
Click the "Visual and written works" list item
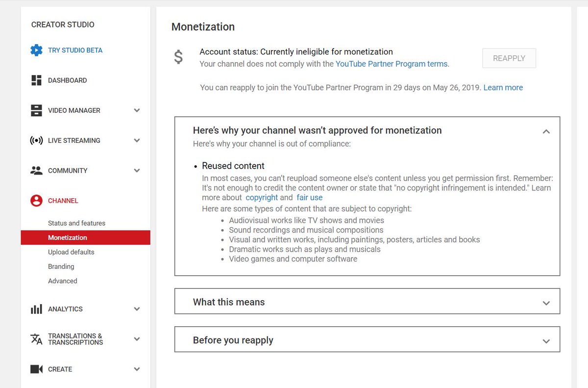click(354, 240)
